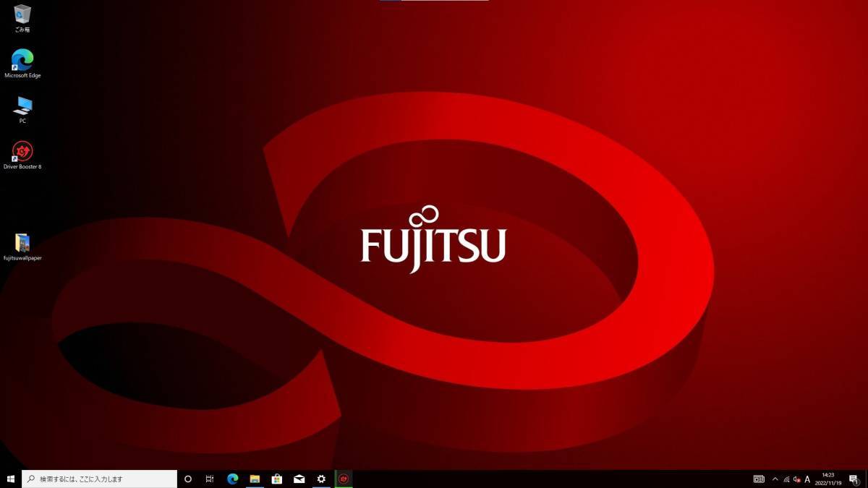
Task: Expand hidden system tray icons
Action: click(x=775, y=479)
